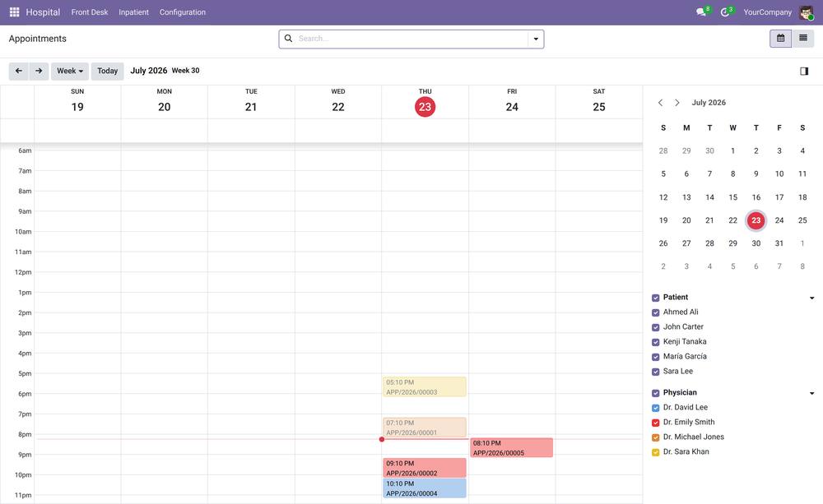Open the user avatar menu
Image resolution: width=823 pixels, height=504 pixels.
(807, 12)
